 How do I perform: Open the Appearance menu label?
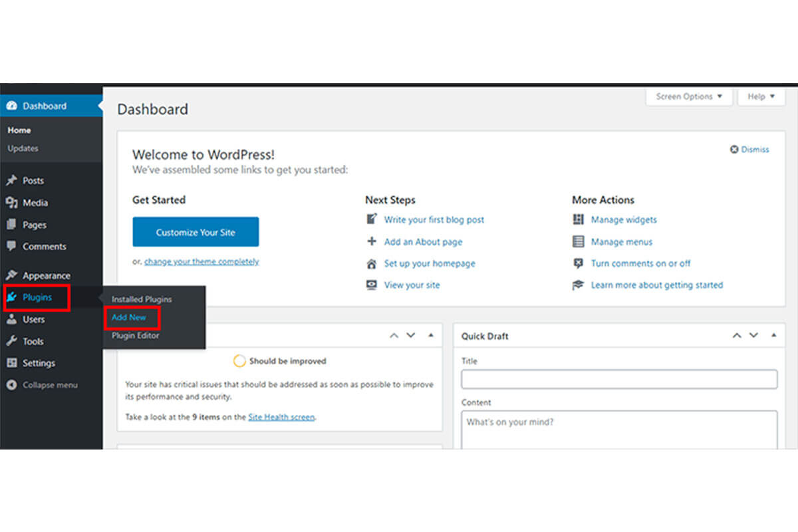[47, 275]
